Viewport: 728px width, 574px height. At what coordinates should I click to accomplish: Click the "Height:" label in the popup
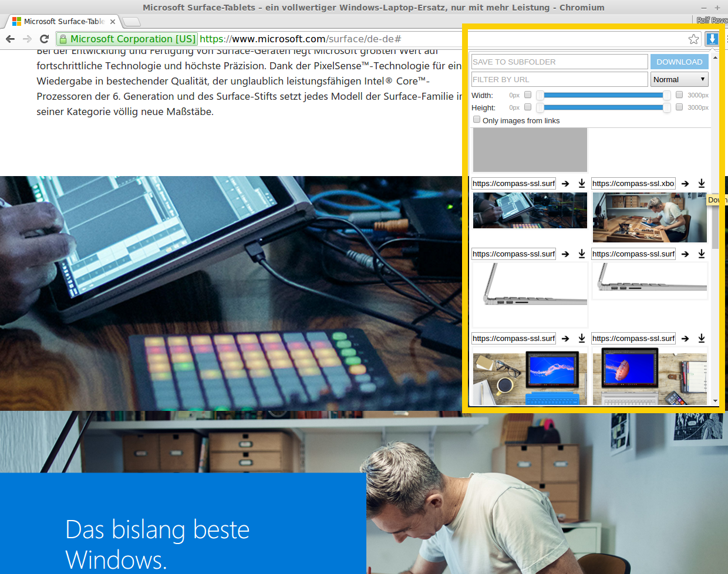pyautogui.click(x=483, y=107)
